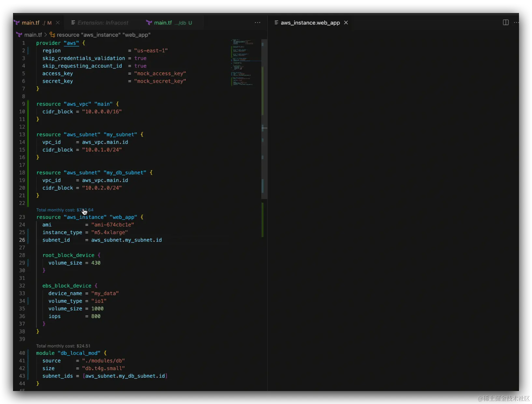The width and height of the screenshot is (532, 404).
Task: Click the "my_subnet" resource name on line 13
Action: [x=120, y=135]
